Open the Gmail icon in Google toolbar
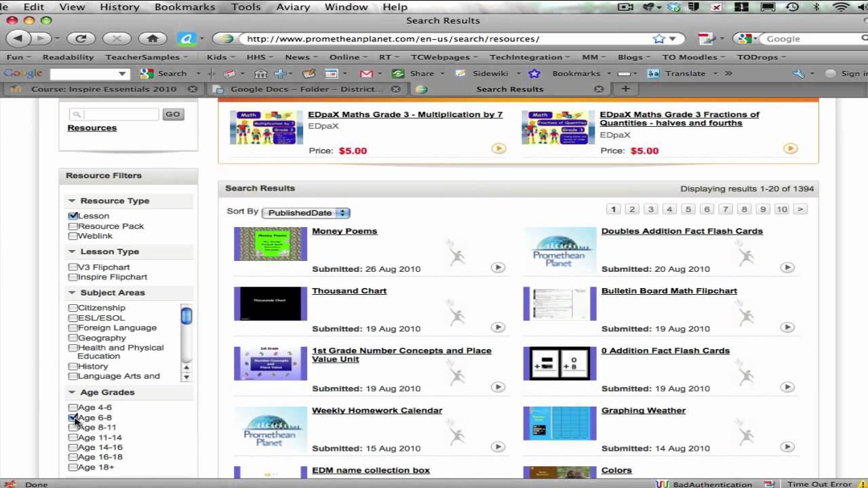 point(366,73)
